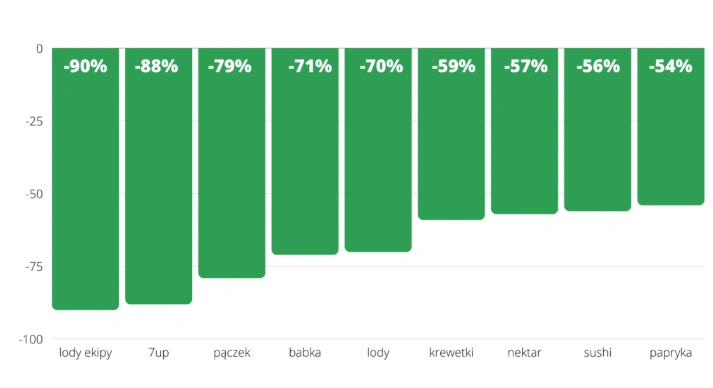The width and height of the screenshot is (713, 388).
Task: Click the -100 y-axis tick label
Action: pos(31,339)
